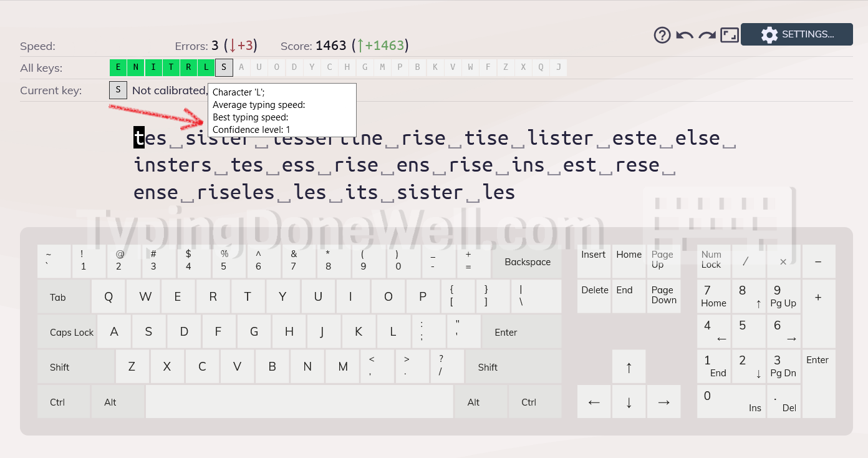Click the redo arrow icon
Viewport: 868px width, 458px height.
(x=707, y=35)
